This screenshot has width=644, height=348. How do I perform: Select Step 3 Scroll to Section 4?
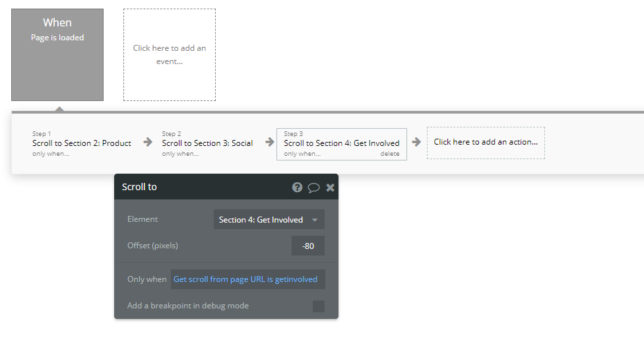tap(342, 144)
